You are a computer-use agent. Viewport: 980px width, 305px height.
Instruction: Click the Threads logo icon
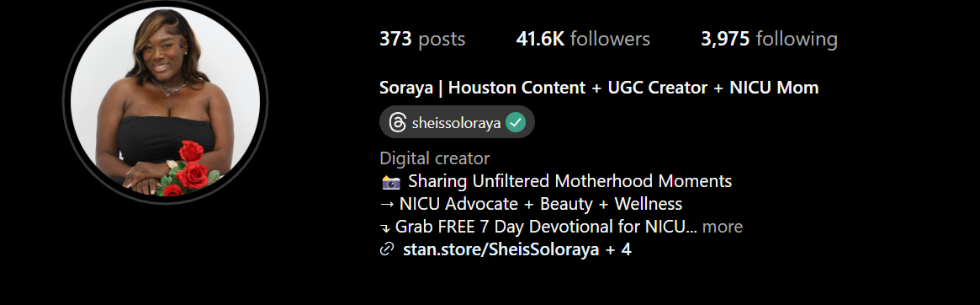[x=398, y=123]
